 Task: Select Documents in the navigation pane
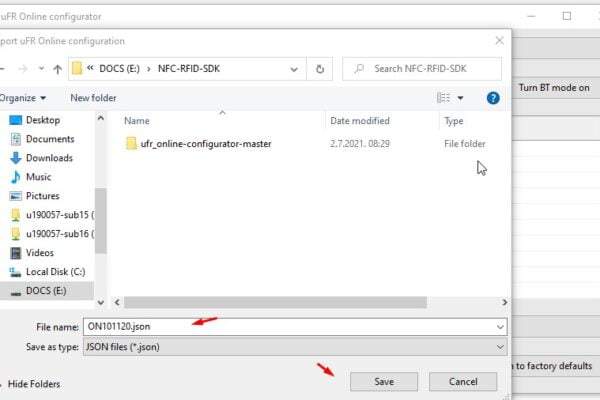coord(50,139)
